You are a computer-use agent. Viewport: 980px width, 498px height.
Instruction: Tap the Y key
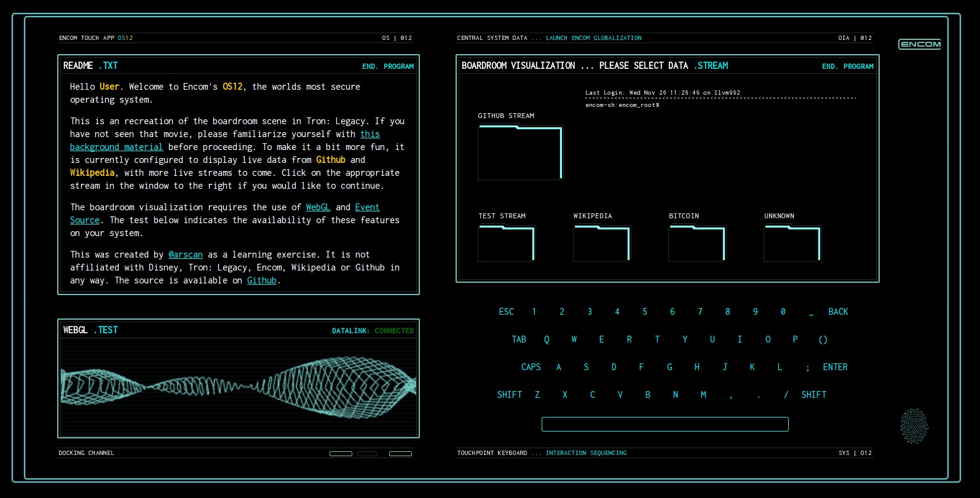click(x=685, y=339)
